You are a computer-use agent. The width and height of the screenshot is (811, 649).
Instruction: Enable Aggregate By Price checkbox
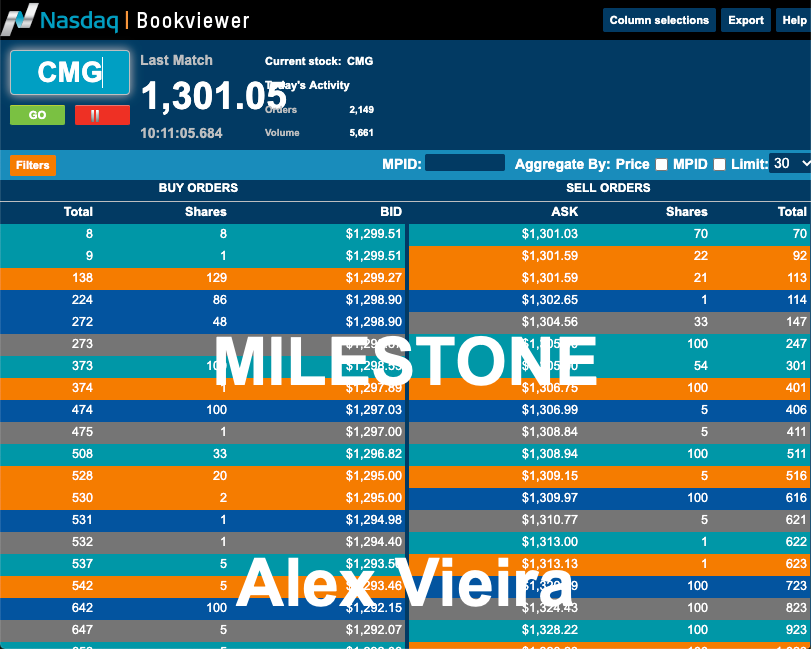(x=661, y=164)
